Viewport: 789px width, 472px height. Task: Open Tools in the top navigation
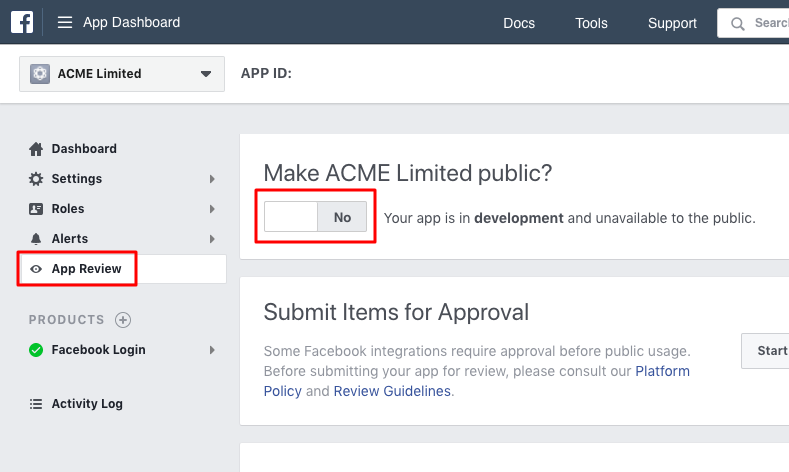pyautogui.click(x=591, y=23)
